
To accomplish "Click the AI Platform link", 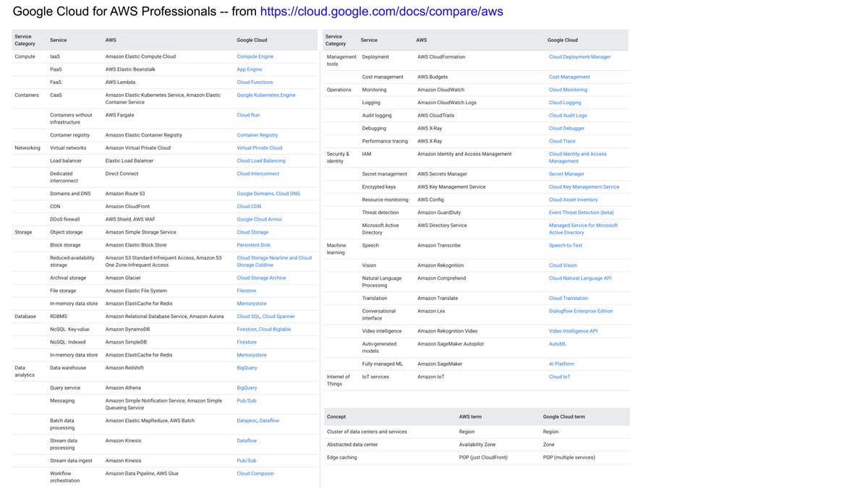I will (x=561, y=364).
